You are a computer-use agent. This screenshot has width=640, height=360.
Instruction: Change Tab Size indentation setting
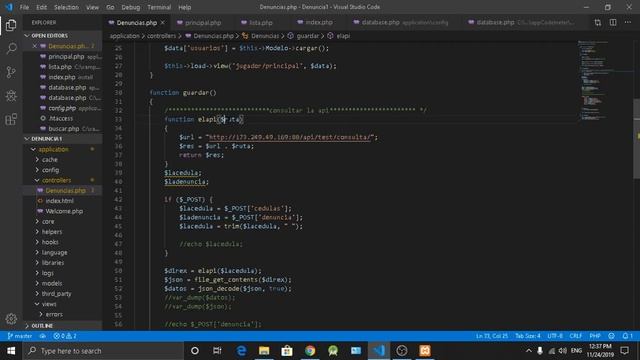pos(527,336)
